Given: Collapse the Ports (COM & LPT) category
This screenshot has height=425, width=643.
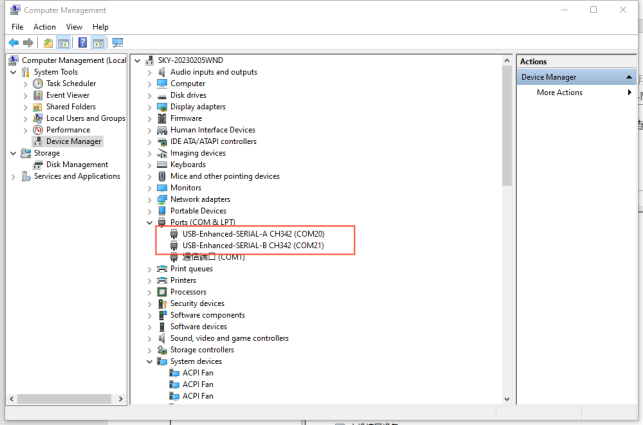Looking at the screenshot, I should [150, 222].
